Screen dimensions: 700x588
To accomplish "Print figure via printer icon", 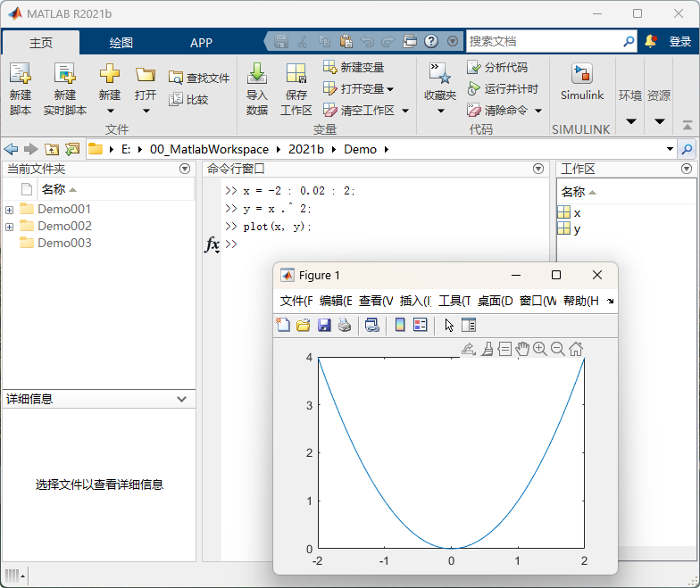I will coord(345,325).
